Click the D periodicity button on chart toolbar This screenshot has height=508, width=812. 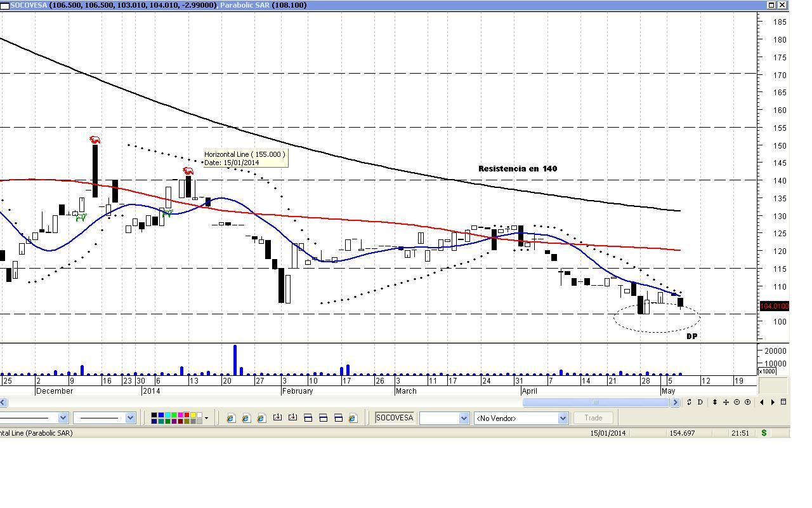click(x=700, y=402)
